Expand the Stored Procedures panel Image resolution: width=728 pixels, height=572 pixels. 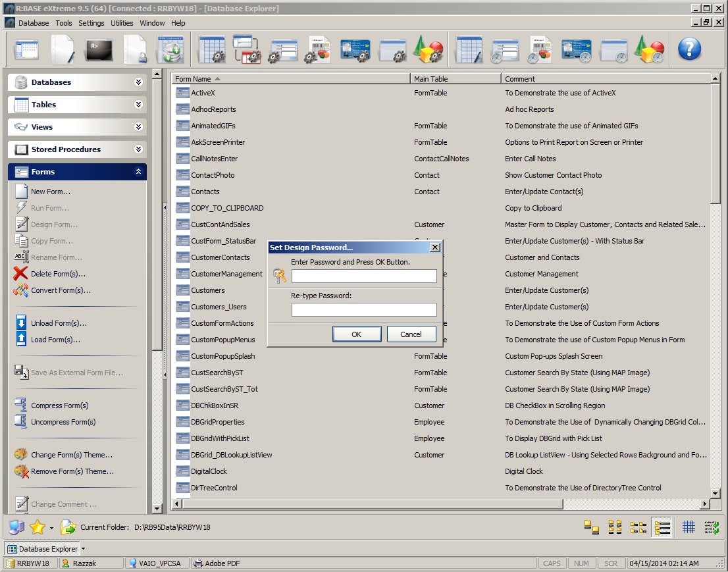click(x=138, y=149)
